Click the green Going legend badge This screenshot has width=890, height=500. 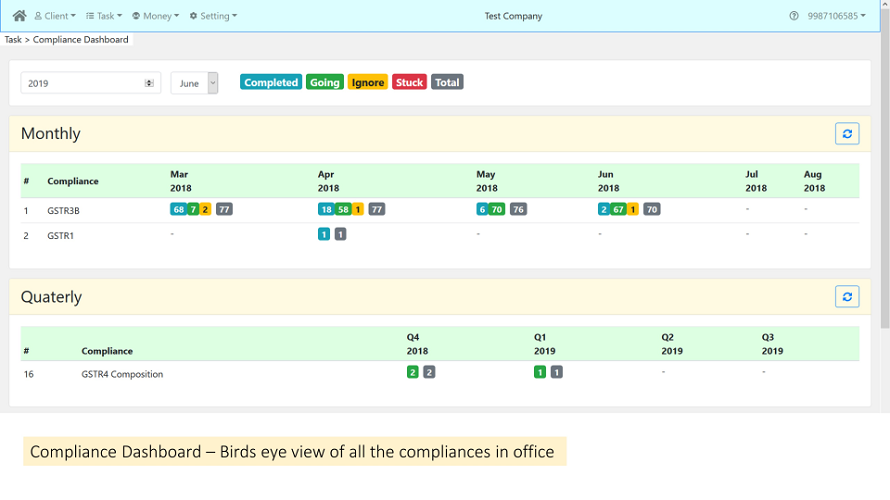coord(325,82)
